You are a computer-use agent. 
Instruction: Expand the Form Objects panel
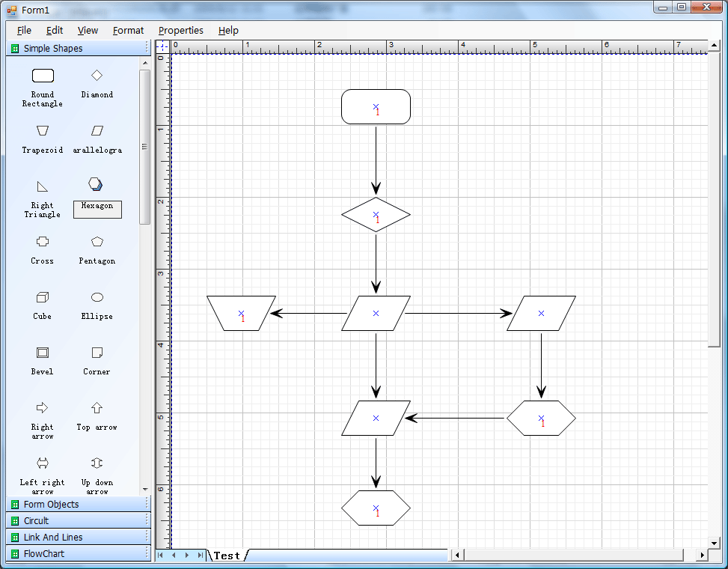(78, 504)
